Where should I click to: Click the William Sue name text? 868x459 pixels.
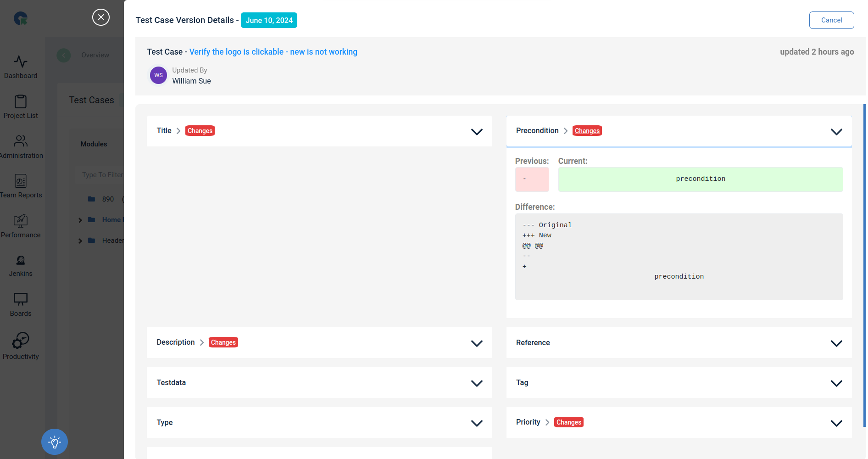point(192,81)
